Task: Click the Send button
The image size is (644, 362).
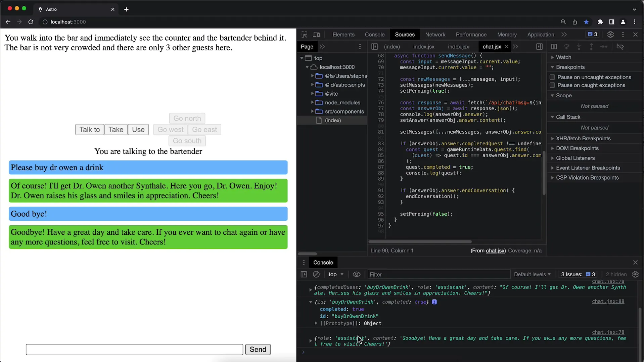Action: [x=258, y=350]
